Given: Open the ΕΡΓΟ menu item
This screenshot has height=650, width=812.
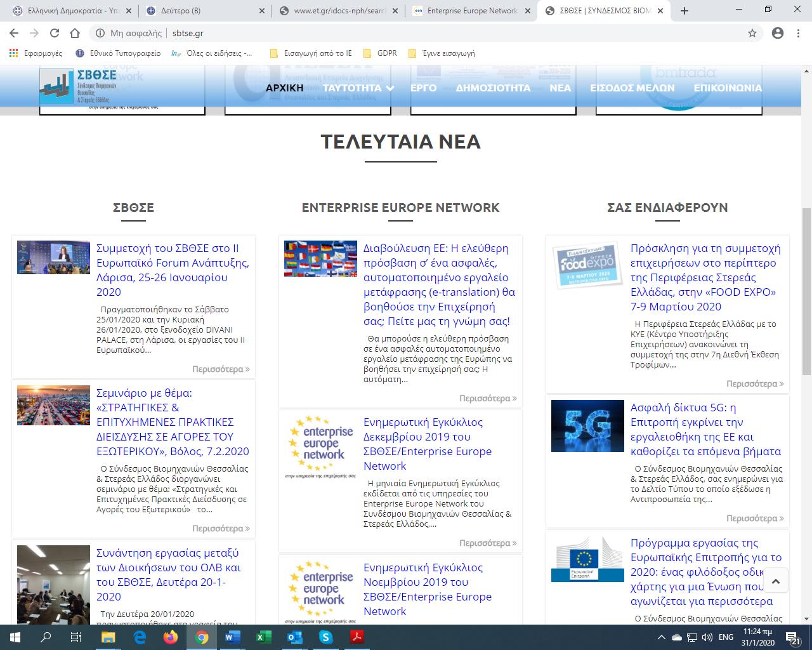Looking at the screenshot, I should (x=424, y=88).
